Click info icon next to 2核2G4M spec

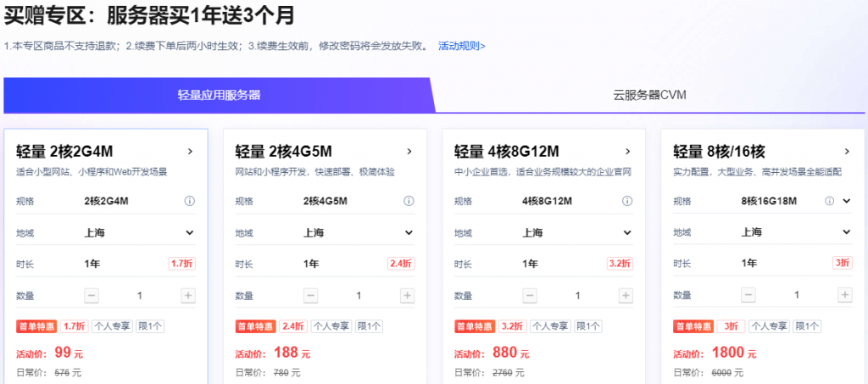coord(190,202)
